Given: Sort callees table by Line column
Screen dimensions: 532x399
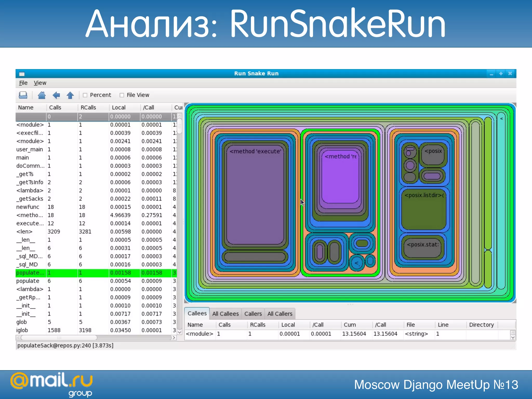Looking at the screenshot, I should (x=451, y=325).
